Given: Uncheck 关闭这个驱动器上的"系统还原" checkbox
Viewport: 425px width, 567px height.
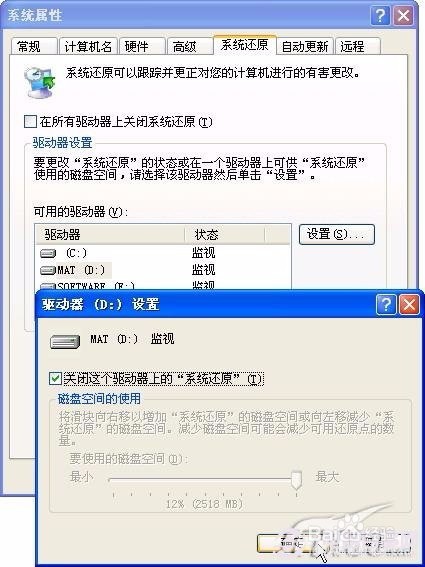Looking at the screenshot, I should (x=55, y=379).
